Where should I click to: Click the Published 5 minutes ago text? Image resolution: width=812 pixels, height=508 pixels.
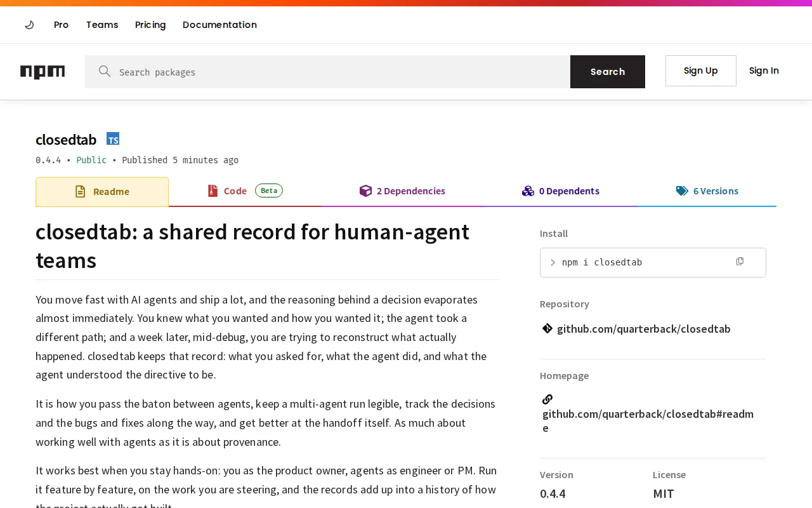point(180,160)
